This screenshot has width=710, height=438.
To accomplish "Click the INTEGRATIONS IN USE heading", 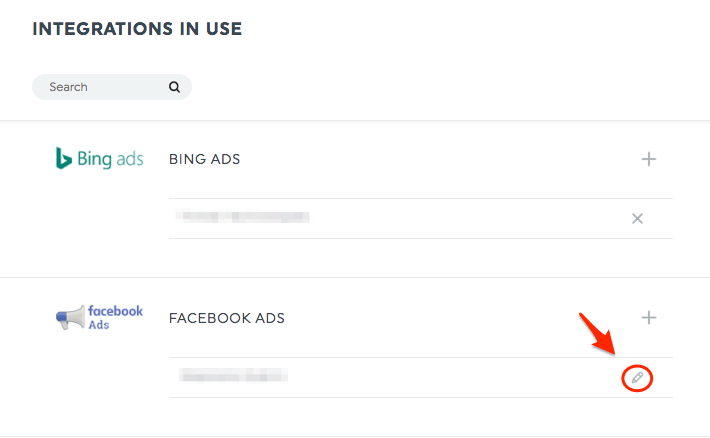I will (x=137, y=29).
